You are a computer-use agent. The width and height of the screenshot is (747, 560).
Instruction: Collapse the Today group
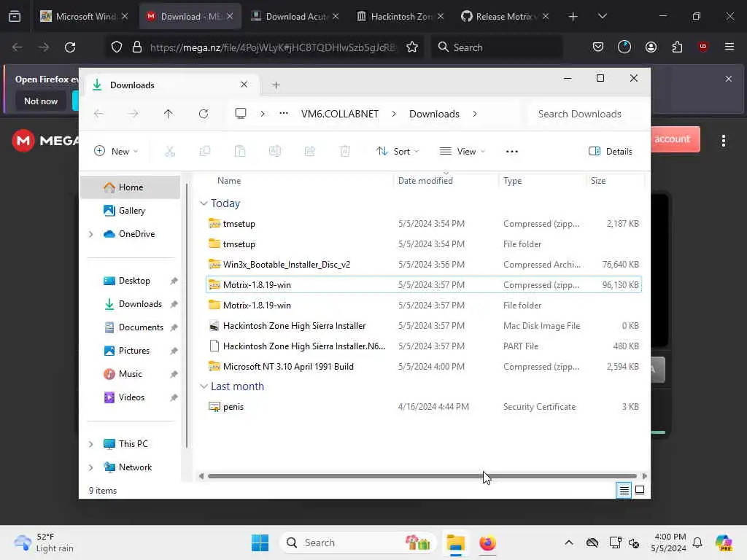204,203
